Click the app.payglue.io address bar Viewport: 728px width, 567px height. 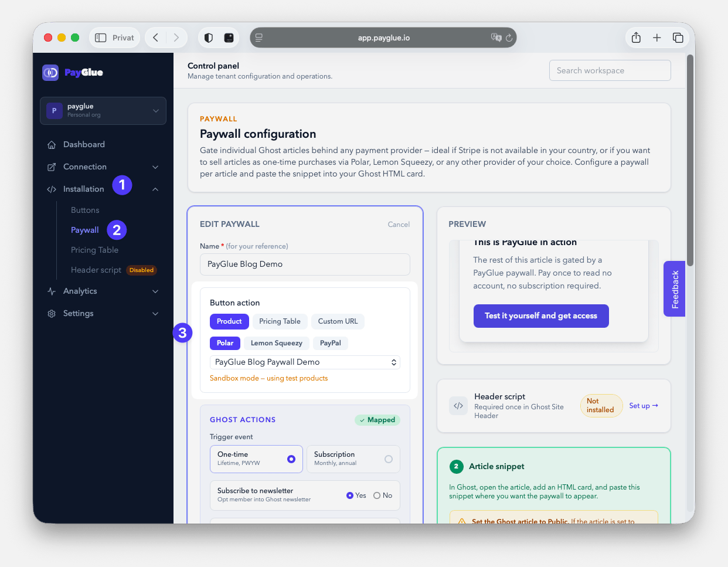point(383,38)
